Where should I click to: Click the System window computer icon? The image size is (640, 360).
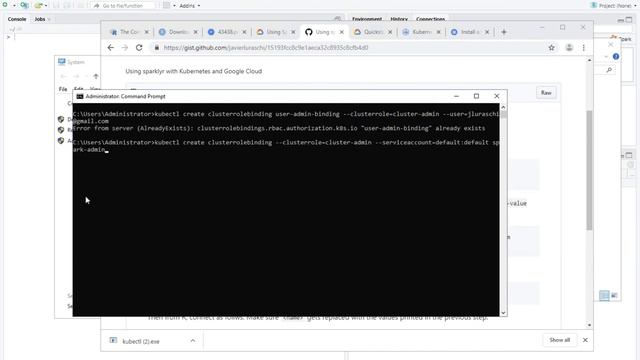[62, 62]
